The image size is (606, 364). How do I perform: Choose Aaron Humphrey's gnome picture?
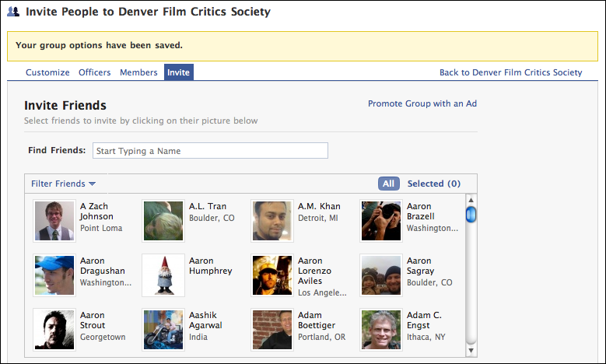point(163,275)
